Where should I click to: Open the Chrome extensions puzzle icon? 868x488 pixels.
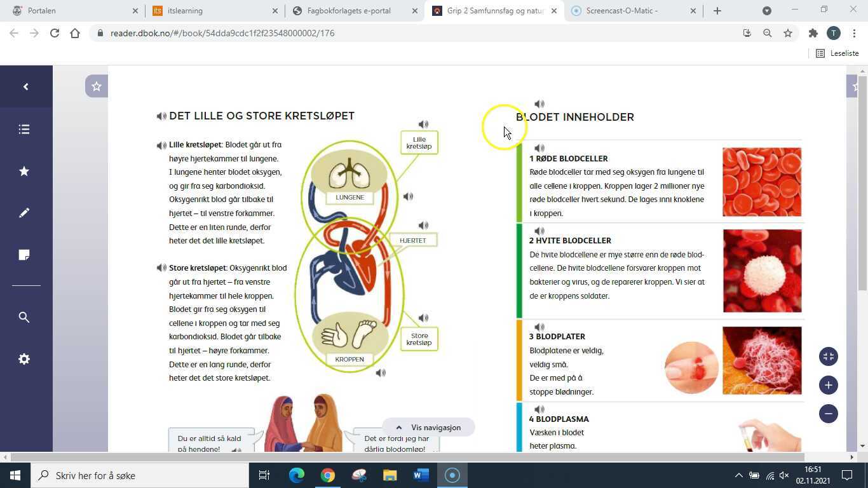click(x=813, y=33)
